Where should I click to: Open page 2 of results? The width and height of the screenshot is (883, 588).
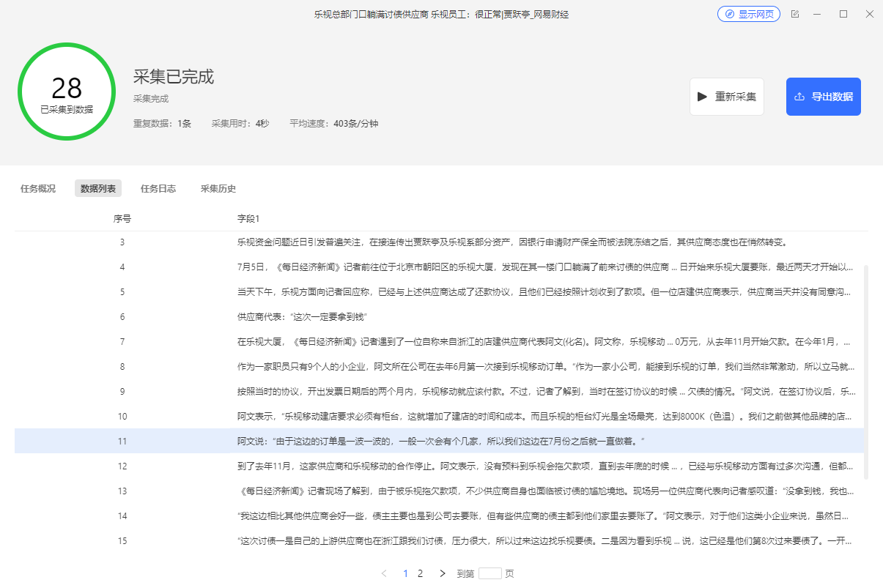pos(420,573)
